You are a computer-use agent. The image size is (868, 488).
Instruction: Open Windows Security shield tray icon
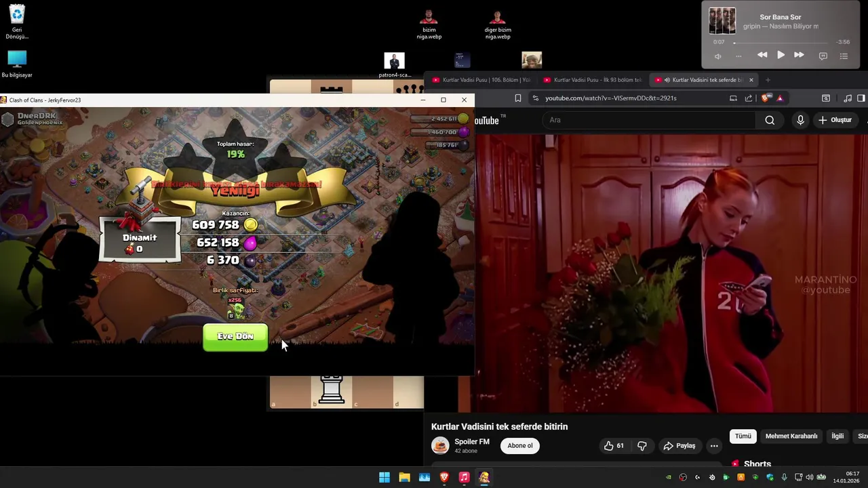click(x=770, y=477)
